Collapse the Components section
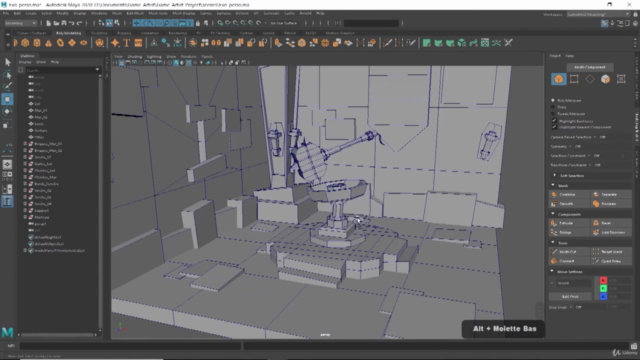 [553, 214]
